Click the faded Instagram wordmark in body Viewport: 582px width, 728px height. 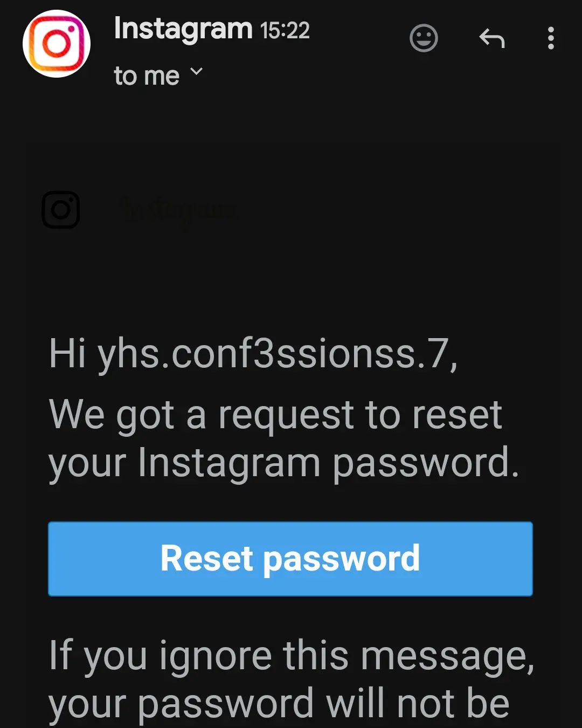tap(179, 210)
